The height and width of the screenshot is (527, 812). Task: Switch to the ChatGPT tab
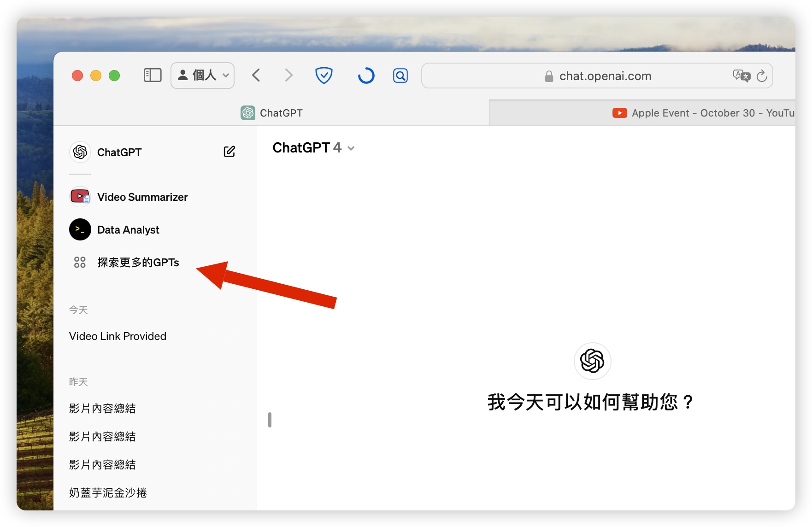[271, 113]
